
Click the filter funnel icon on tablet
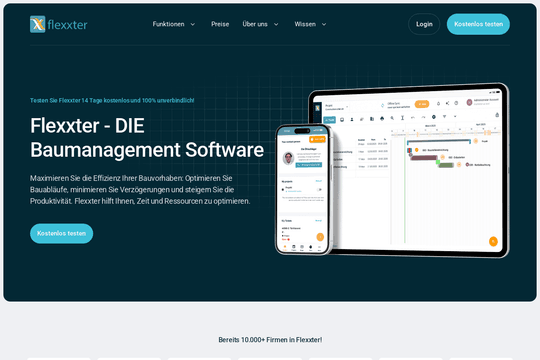444,117
